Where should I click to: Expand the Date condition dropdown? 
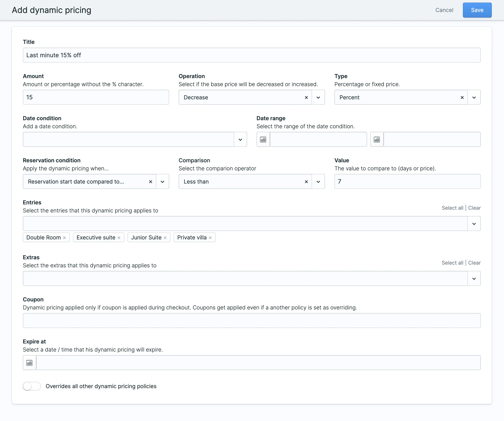(x=240, y=139)
